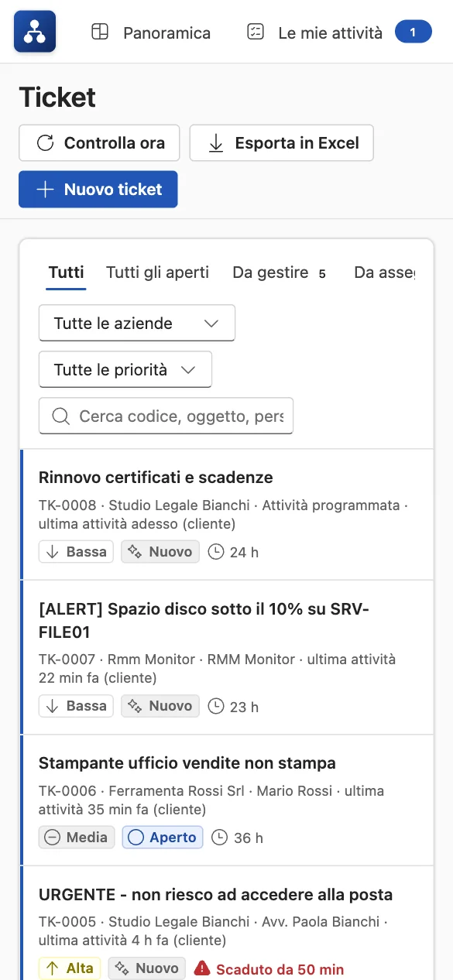Viewport: 453px width, 980px height.
Task: Switch to Da gestire tab
Action: click(x=280, y=272)
